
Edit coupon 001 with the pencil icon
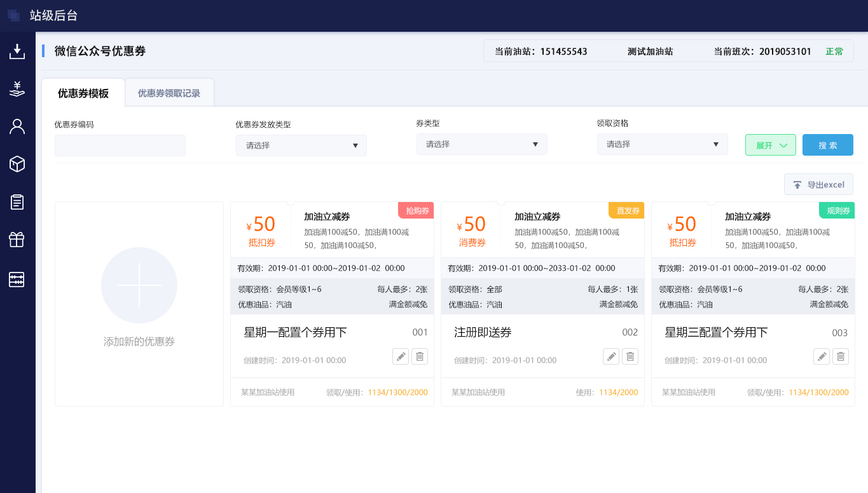pyautogui.click(x=401, y=356)
